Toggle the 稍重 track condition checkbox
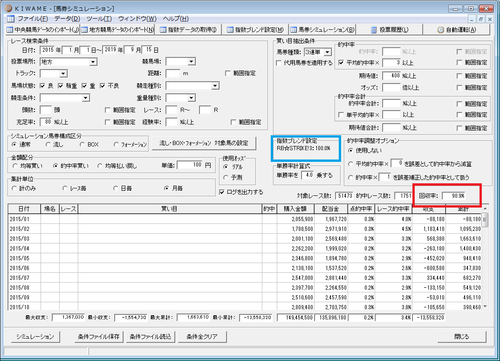The image size is (500, 361). tap(60, 86)
